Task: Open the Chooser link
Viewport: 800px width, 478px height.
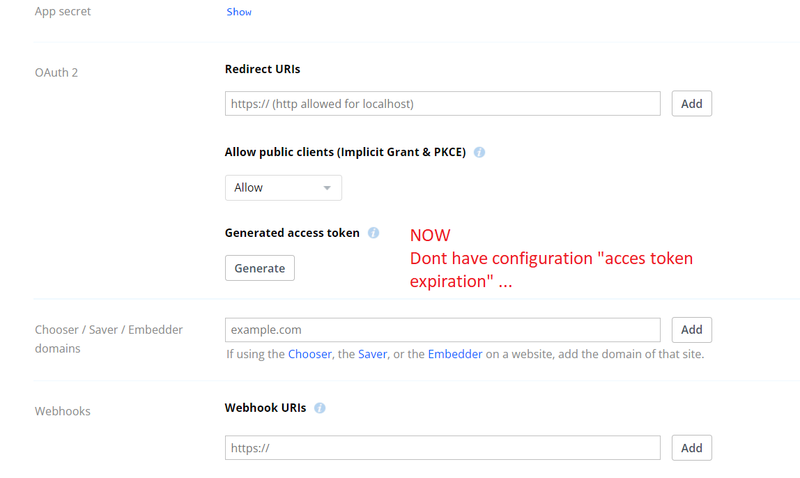Action: coord(311,354)
